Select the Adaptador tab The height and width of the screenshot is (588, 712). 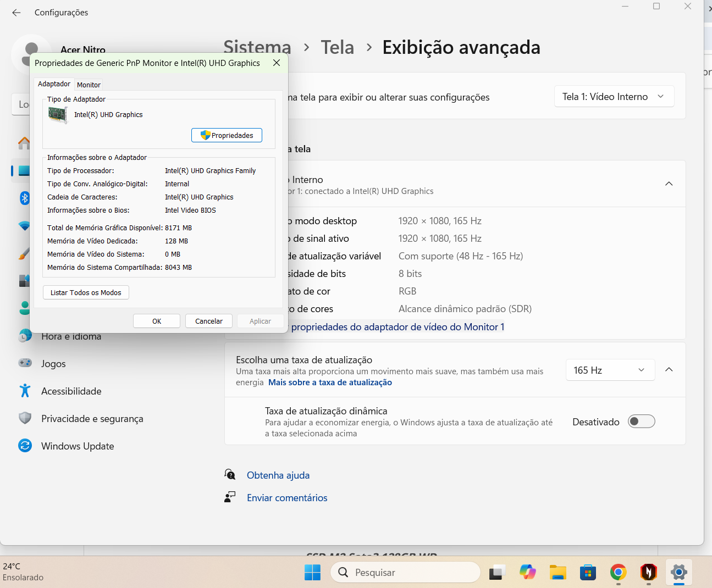[x=54, y=84]
